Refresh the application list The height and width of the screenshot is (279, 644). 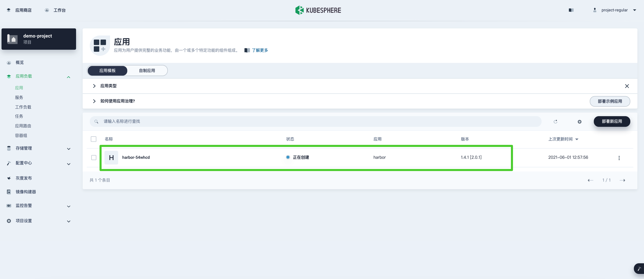556,121
